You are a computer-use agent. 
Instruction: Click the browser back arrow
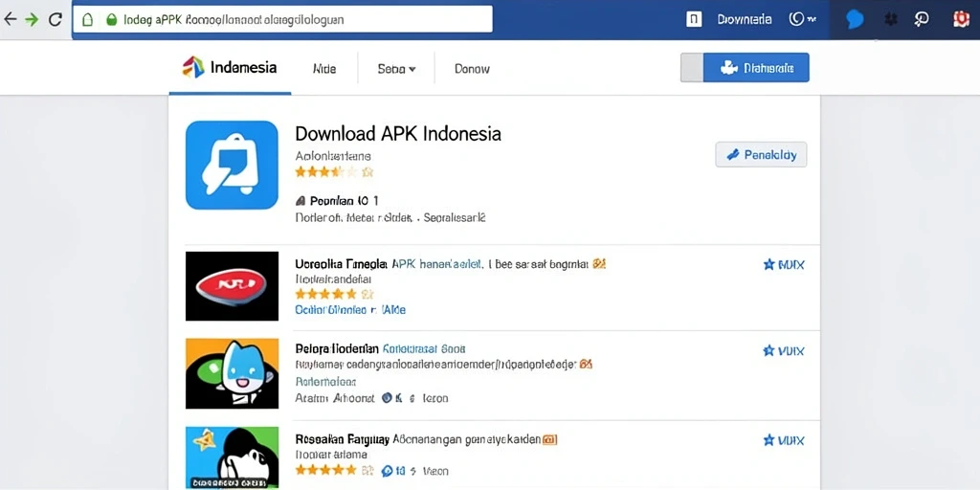(x=10, y=19)
